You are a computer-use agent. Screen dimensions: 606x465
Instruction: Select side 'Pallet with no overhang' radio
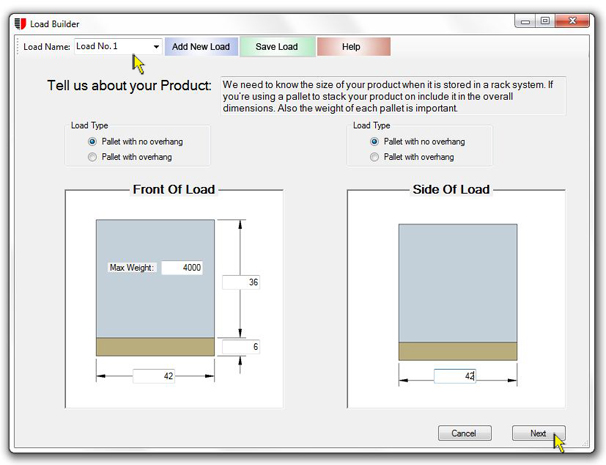pos(374,141)
